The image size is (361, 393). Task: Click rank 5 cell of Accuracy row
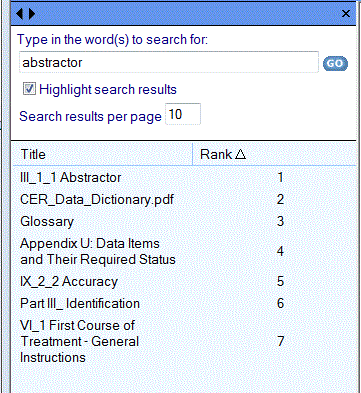tap(280, 281)
